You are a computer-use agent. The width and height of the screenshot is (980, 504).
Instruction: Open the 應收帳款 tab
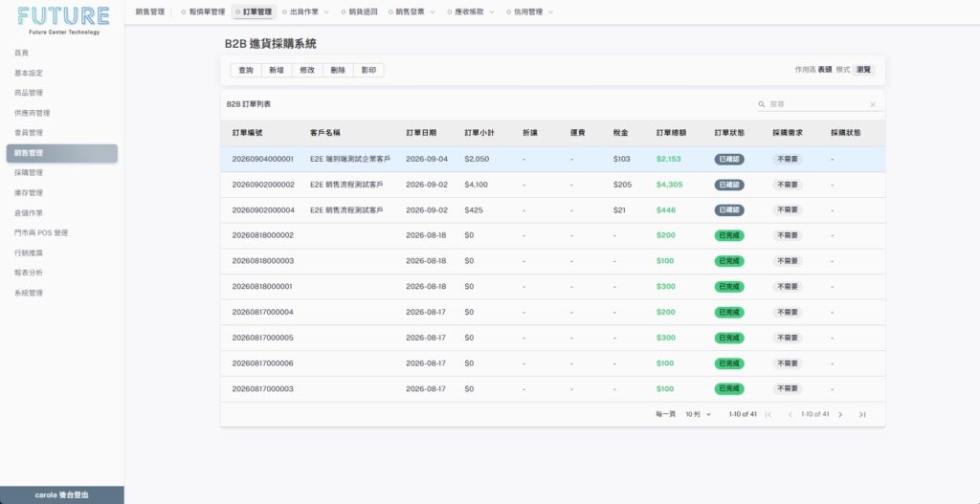pyautogui.click(x=469, y=11)
